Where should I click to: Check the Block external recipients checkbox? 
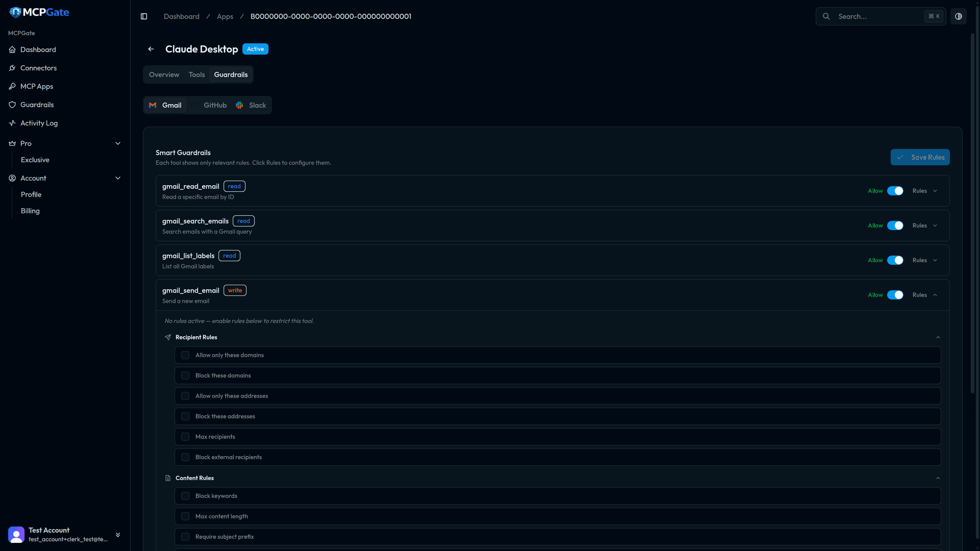tap(185, 457)
